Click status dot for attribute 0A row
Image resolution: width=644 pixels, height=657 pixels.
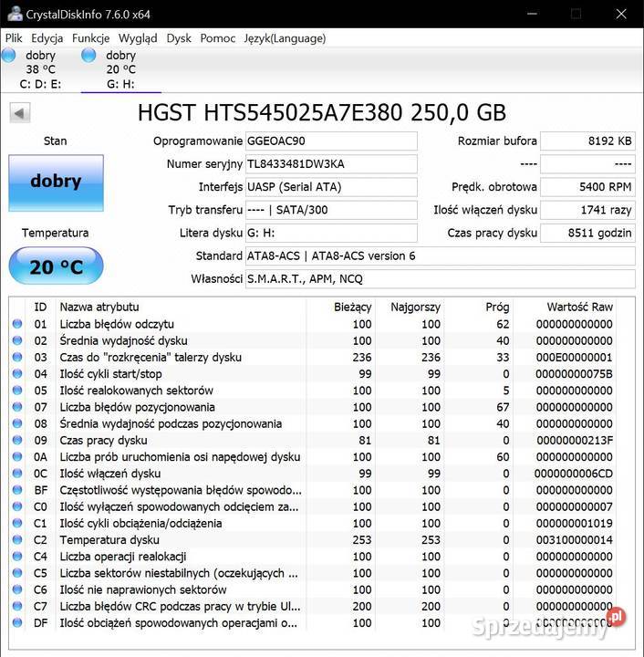click(17, 457)
